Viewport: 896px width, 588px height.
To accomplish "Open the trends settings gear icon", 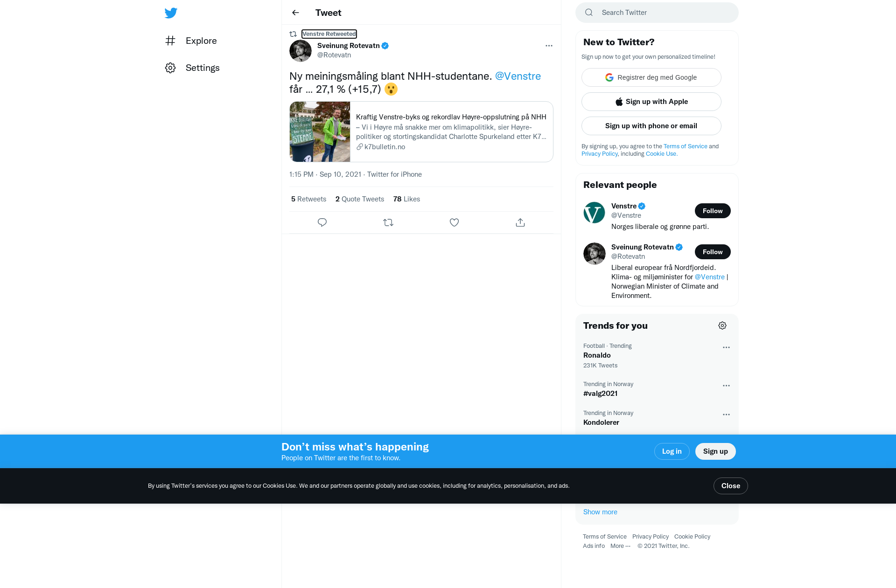I will [x=722, y=325].
